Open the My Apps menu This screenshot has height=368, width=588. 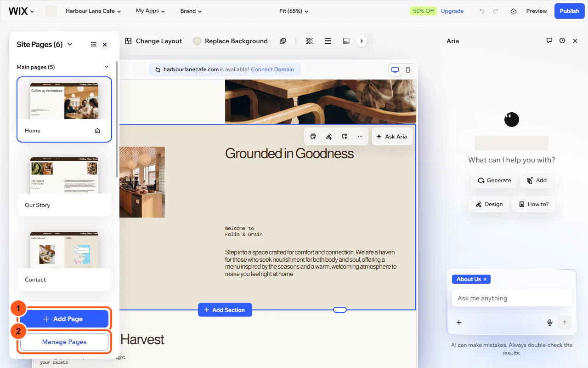[150, 11]
